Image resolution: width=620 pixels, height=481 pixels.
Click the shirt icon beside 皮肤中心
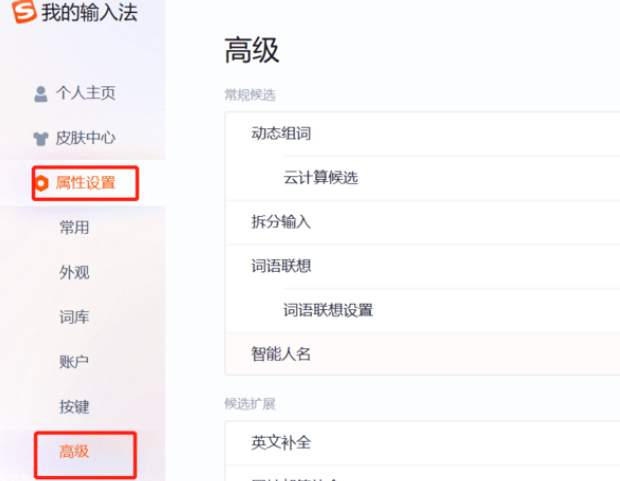41,138
